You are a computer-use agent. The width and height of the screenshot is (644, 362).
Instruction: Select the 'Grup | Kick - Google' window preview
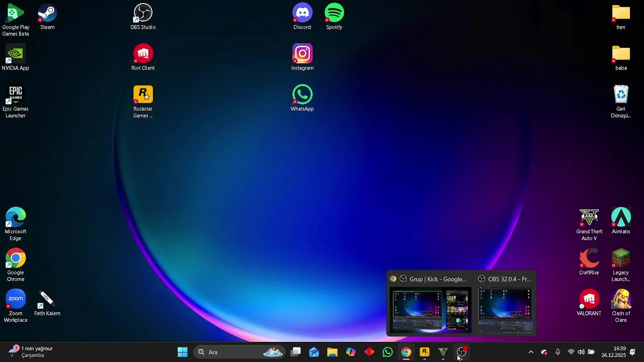(430, 304)
